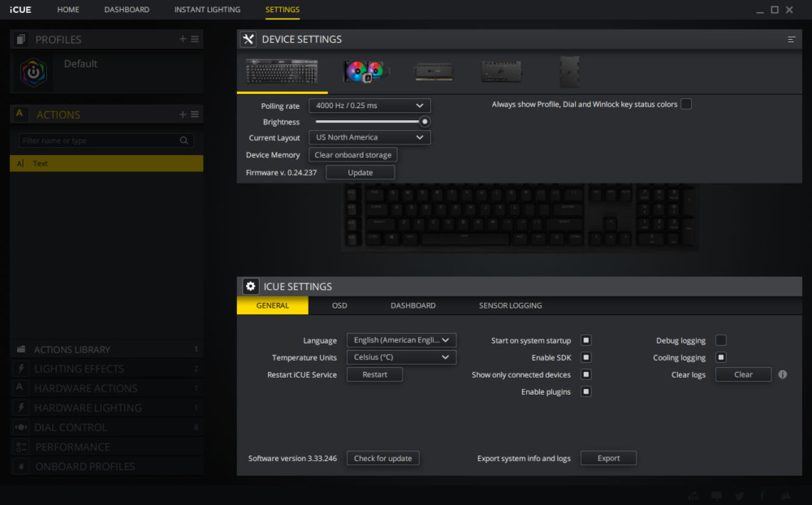Click the Actions Library folder icon
812x505 pixels.
(x=21, y=349)
